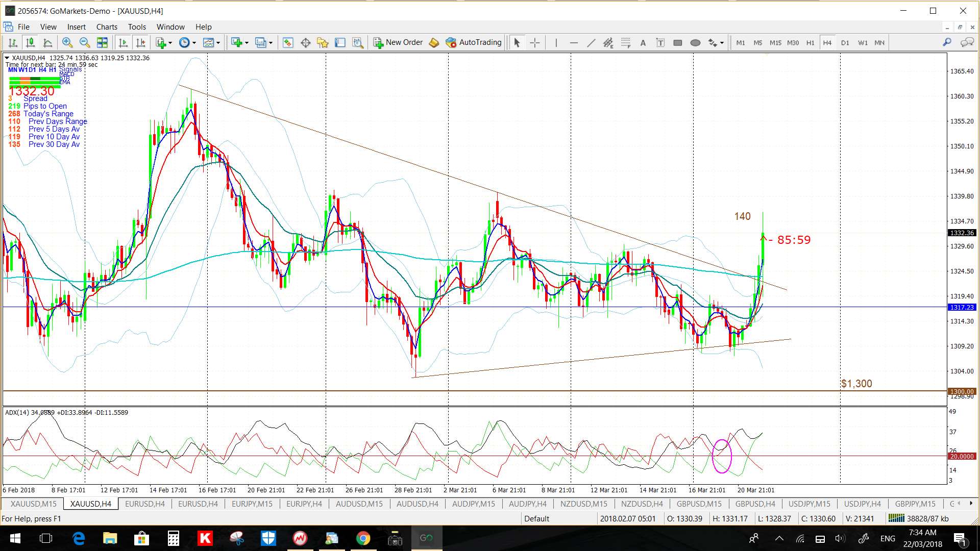Open File Explorer from the taskbar
Screen dimensions: 980x551
[x=110, y=538]
